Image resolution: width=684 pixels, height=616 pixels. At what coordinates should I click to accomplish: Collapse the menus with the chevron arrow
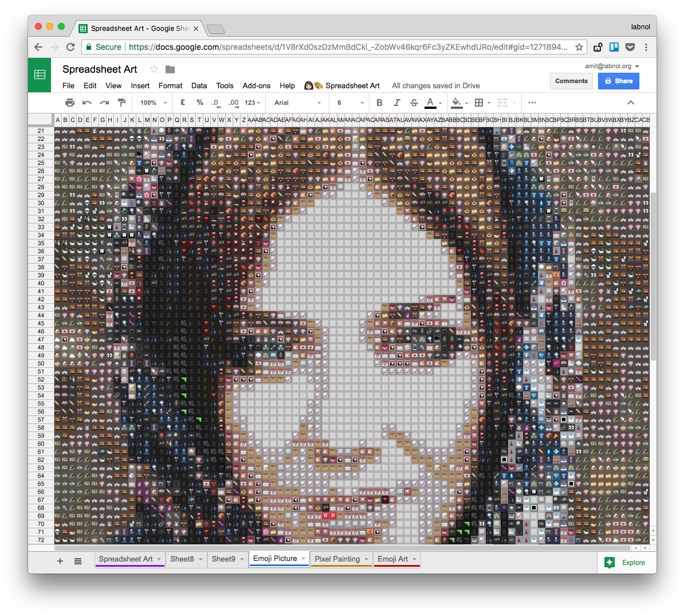(x=631, y=103)
